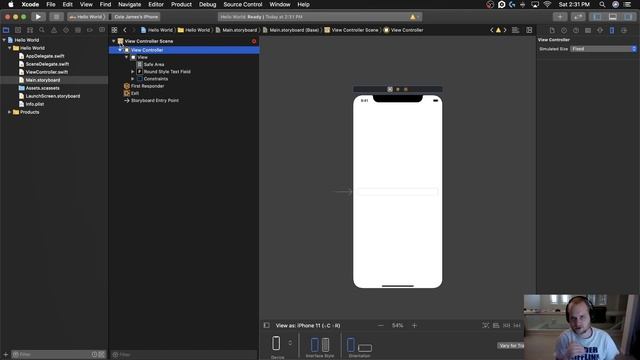Open the Debug navigator
Image resolution: width=640 pixels, height=360 pixels.
[x=78, y=30]
